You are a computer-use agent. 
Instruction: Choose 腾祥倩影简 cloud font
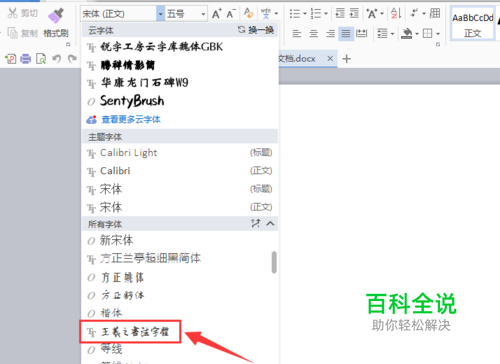(180, 65)
